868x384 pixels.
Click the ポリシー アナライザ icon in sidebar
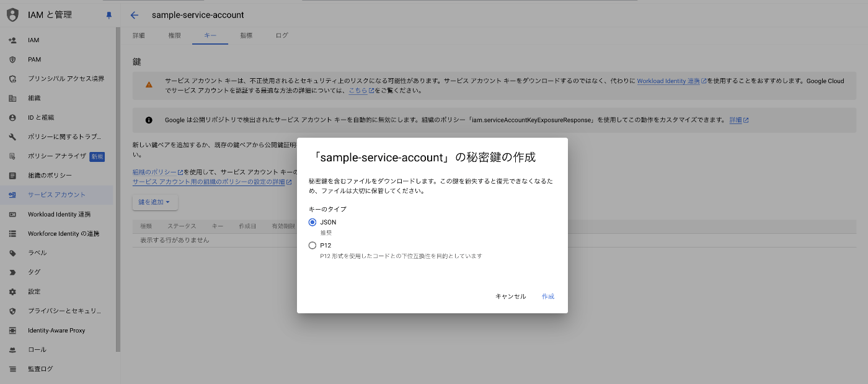tap(12, 156)
